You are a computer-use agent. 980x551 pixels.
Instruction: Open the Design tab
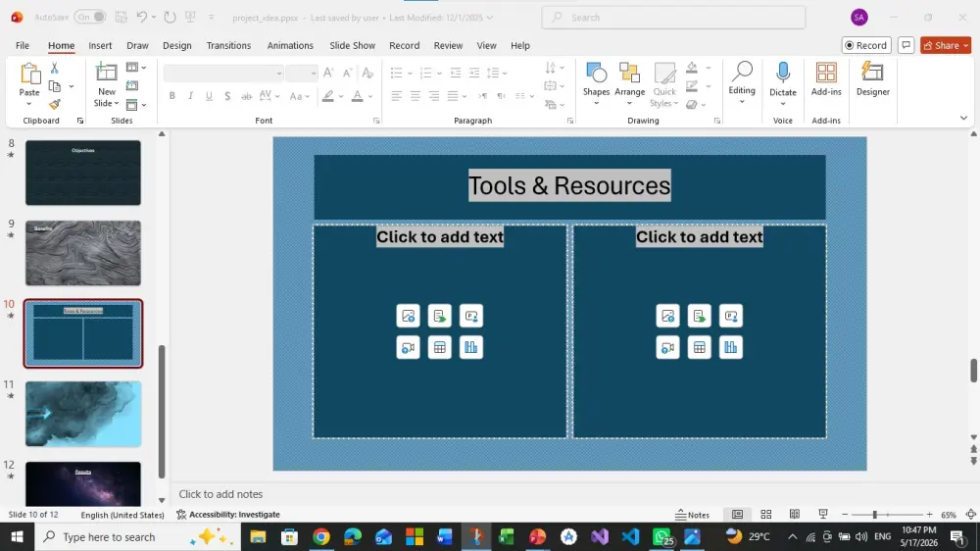coord(176,45)
